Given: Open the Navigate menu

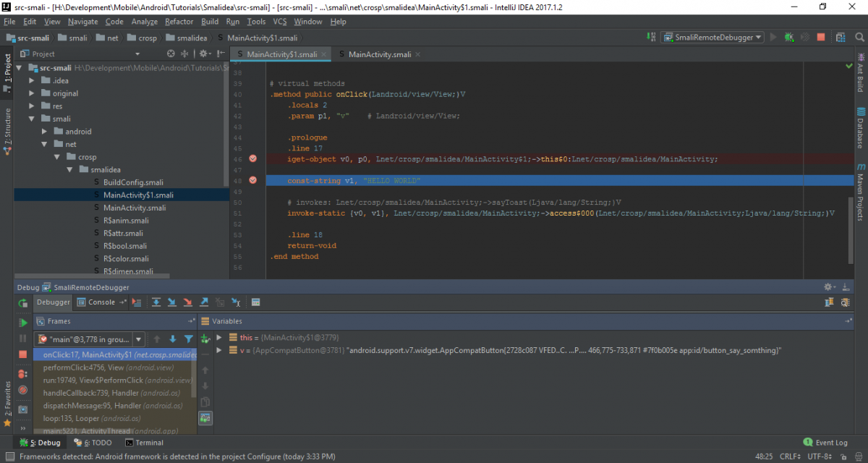Looking at the screenshot, I should point(82,22).
